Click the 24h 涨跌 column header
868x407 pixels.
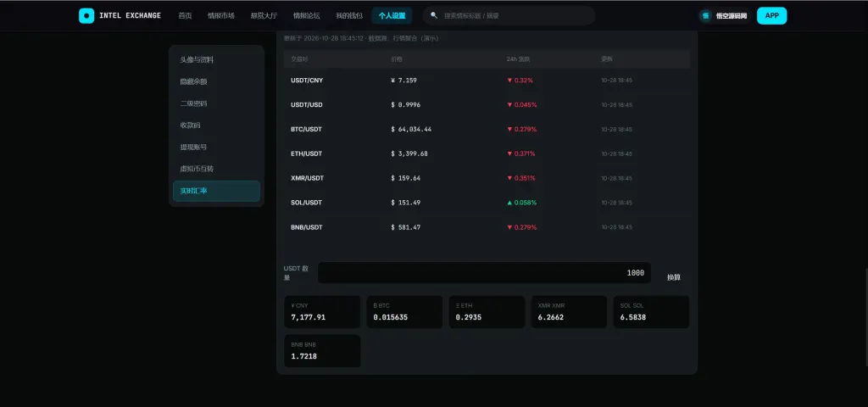(518, 59)
